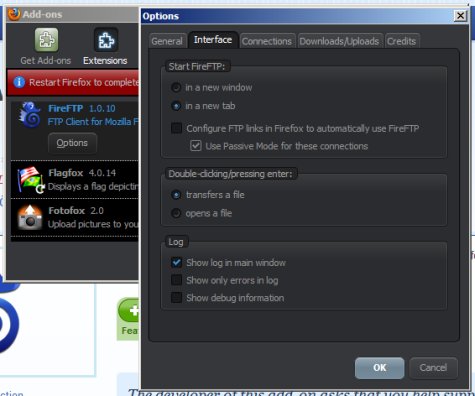Viewport: 475px width, 396px height.
Task: Enable Show debug information checkbox
Action: point(176,297)
